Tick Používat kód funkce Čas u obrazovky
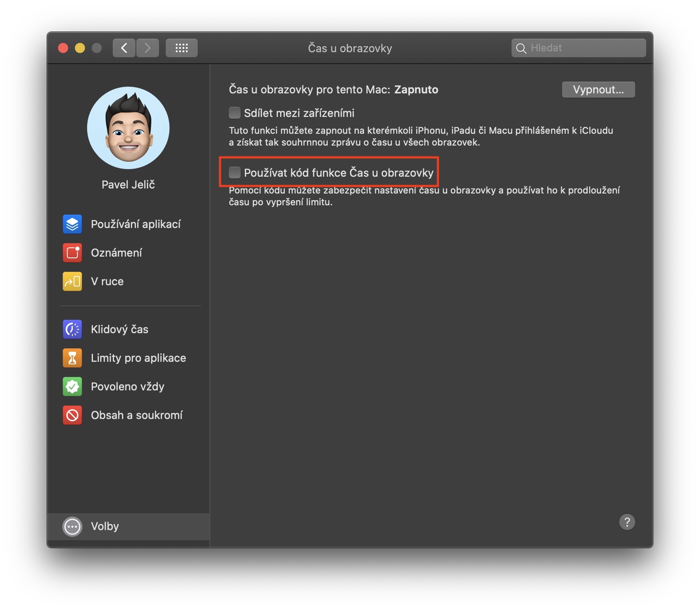This screenshot has height=610, width=700. [x=234, y=172]
